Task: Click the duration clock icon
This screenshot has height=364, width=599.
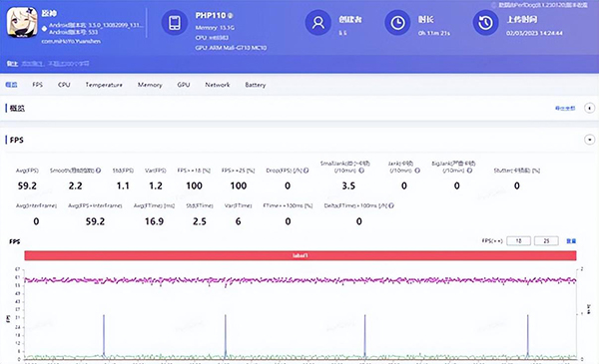Action: (397, 23)
